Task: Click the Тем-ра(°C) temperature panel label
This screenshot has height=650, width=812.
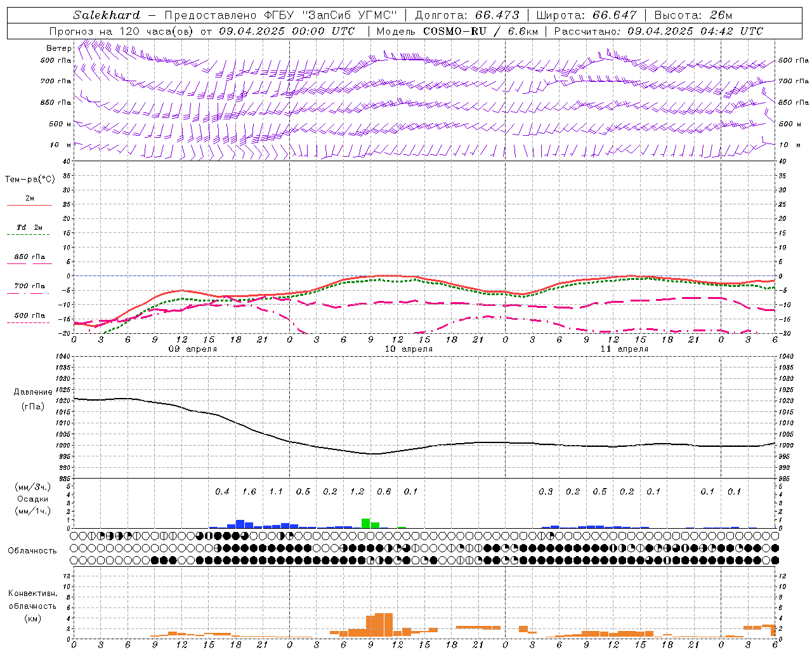Action: [30, 180]
